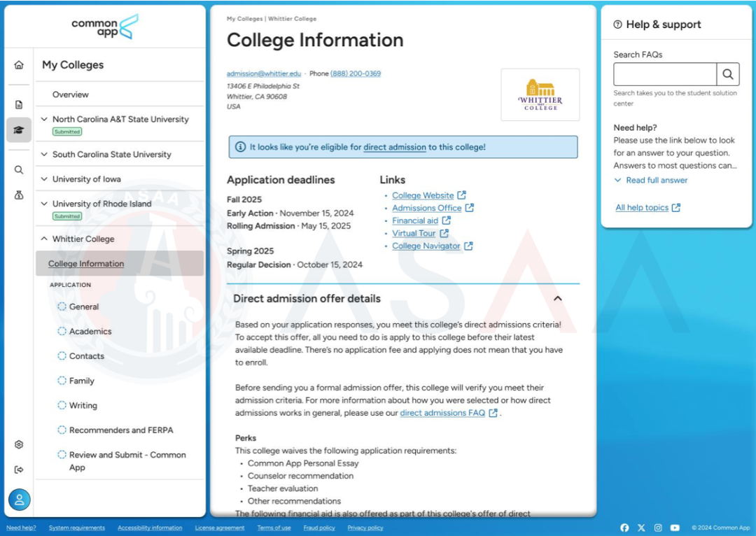Open the College Website link
The width and height of the screenshot is (756, 536).
coord(423,195)
